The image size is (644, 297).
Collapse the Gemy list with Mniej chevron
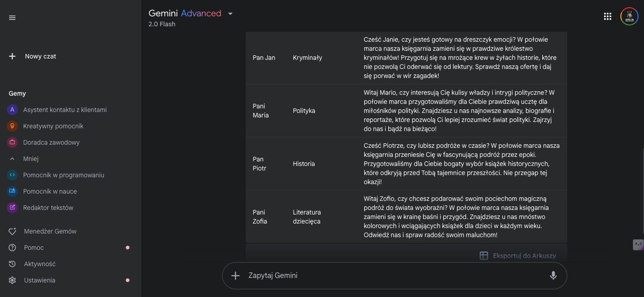click(12, 159)
